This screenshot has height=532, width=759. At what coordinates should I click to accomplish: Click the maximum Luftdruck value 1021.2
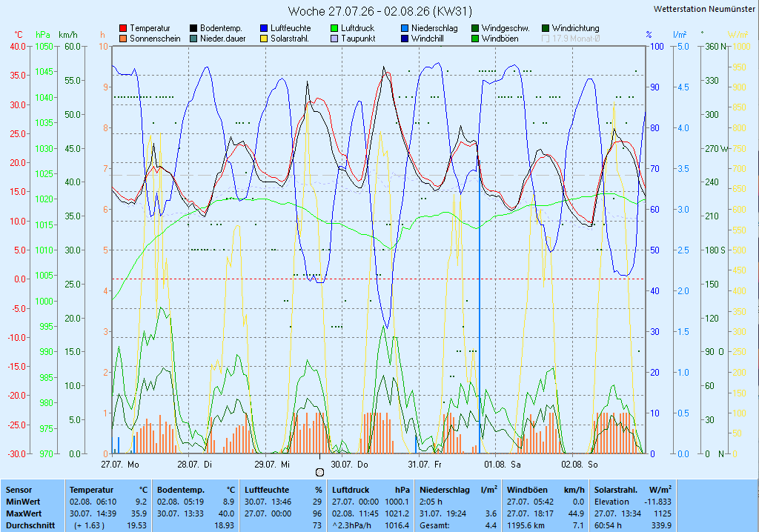pyautogui.click(x=397, y=513)
